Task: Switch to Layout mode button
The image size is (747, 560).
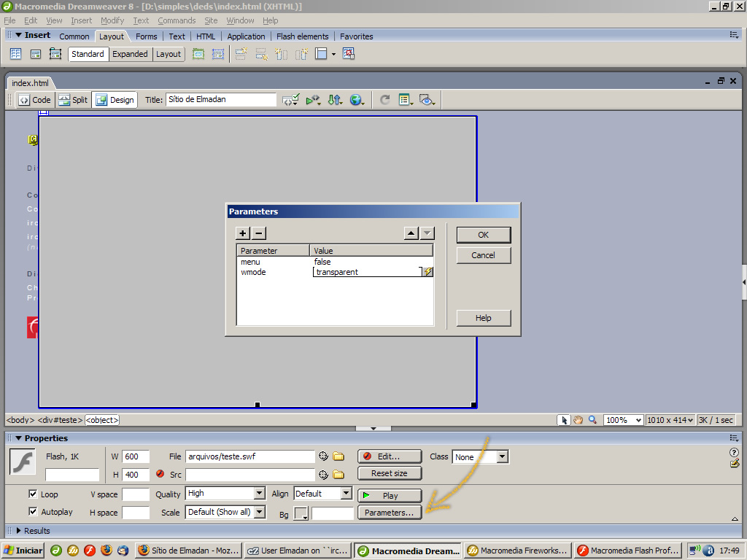Action: 169,54
